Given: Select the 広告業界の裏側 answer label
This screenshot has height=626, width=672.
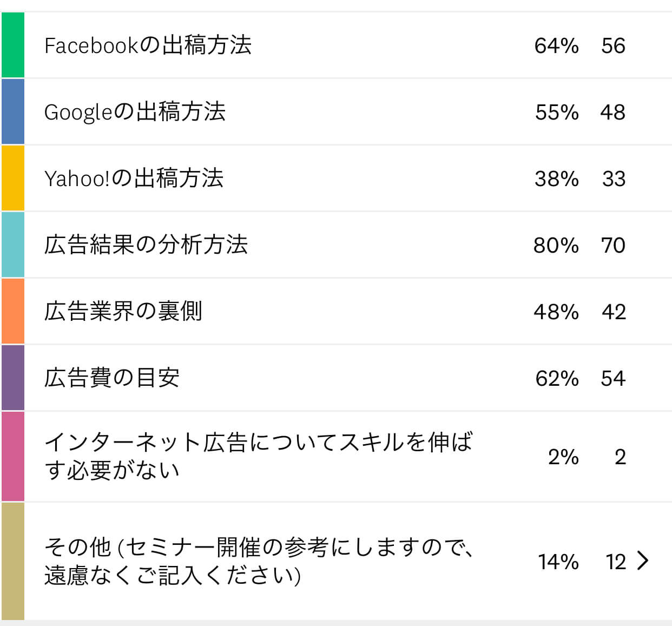Looking at the screenshot, I should [x=123, y=311].
